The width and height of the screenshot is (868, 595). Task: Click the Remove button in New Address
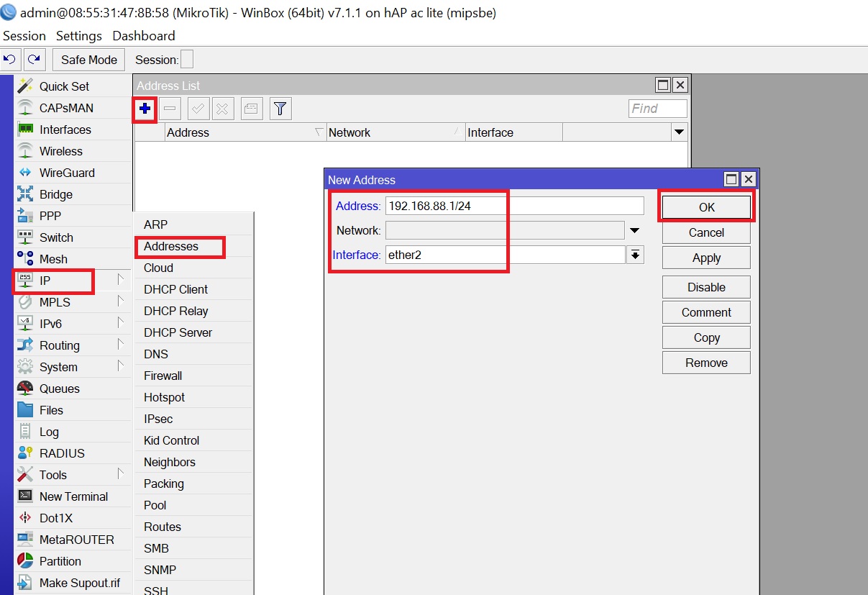[706, 363]
